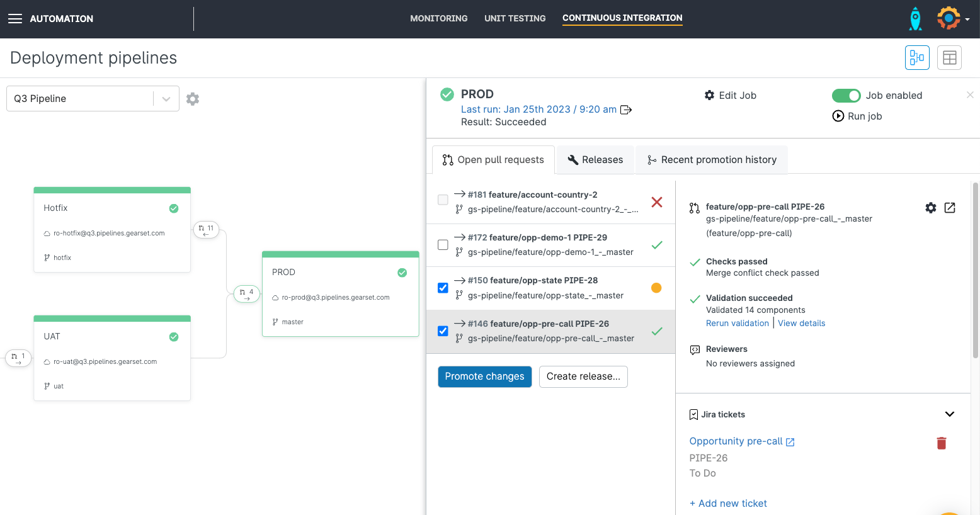Open pull request settings gear for opp-pre-call
Viewport: 980px width, 515px height.
(930, 208)
